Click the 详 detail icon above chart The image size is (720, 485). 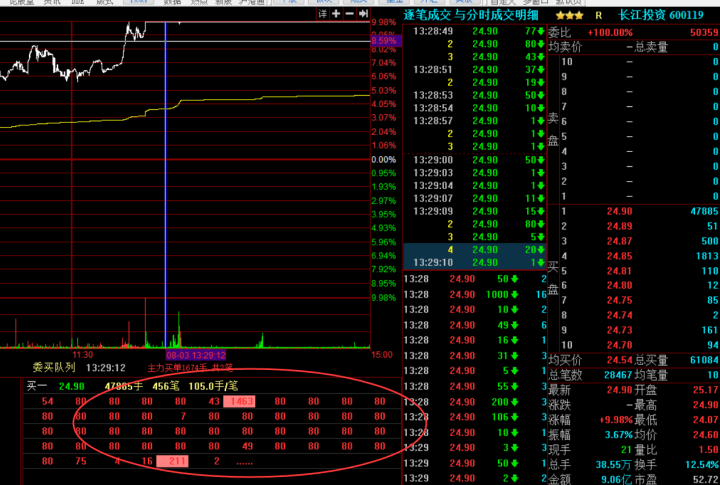coord(323,14)
